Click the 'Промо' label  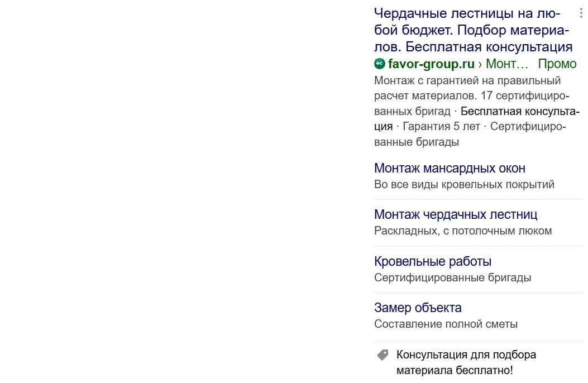[x=557, y=64]
